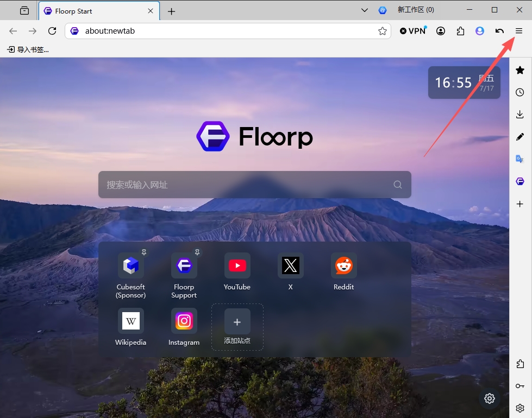Open sidebar settings gear at bottom

tap(520, 408)
